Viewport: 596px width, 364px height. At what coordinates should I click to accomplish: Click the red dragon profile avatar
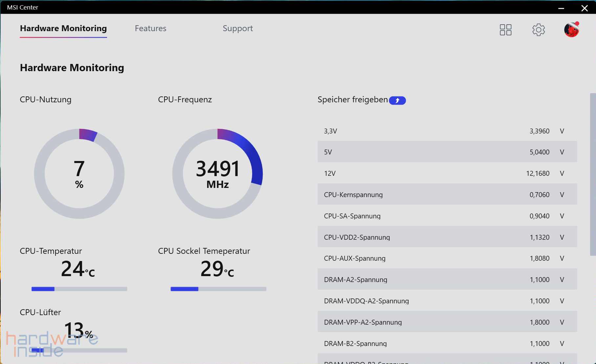[x=571, y=30]
